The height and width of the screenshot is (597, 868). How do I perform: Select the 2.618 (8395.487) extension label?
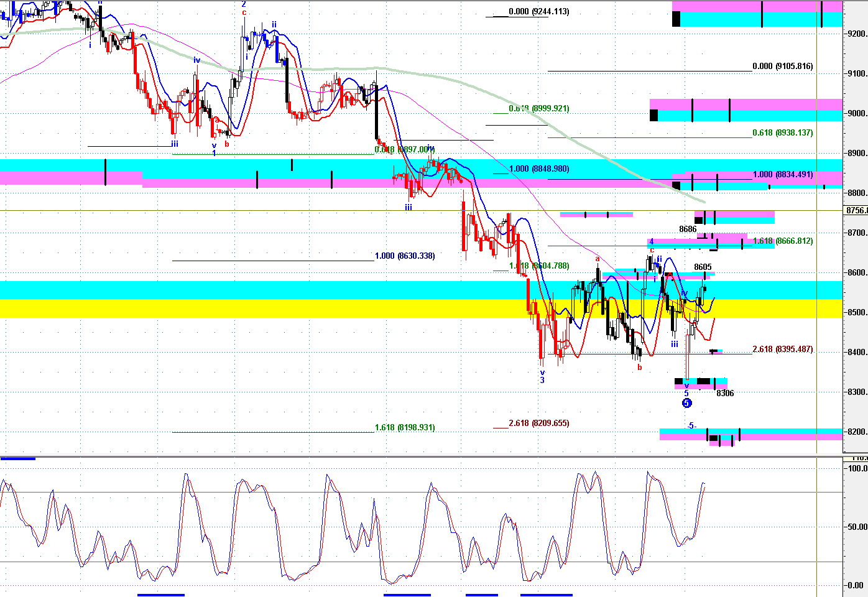(x=782, y=349)
